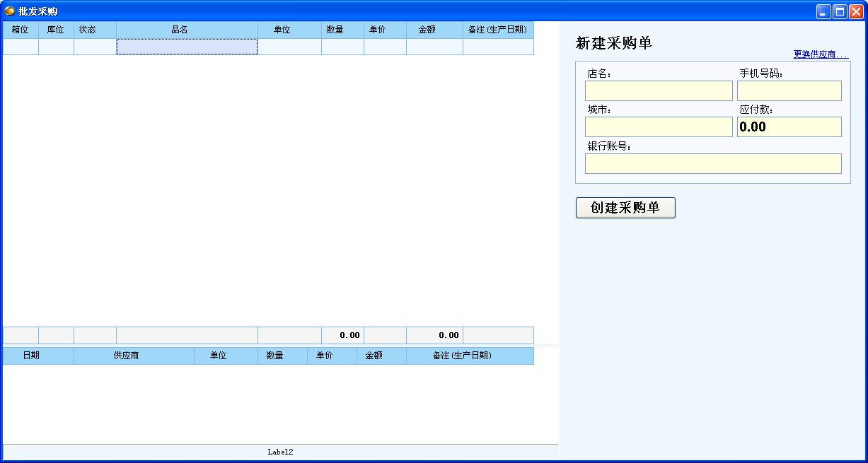Click the 箱位 column header
Image resolution: width=868 pixels, height=463 pixels.
[x=21, y=30]
